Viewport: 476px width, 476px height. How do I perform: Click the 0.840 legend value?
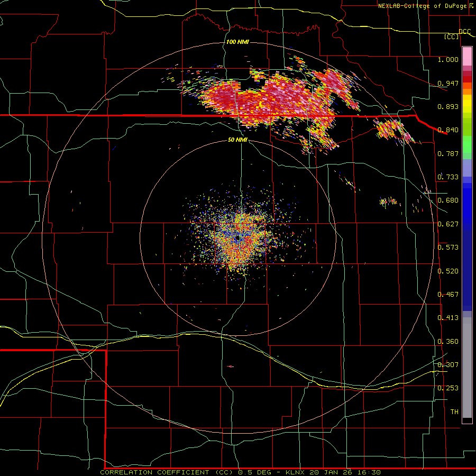pyautogui.click(x=448, y=130)
